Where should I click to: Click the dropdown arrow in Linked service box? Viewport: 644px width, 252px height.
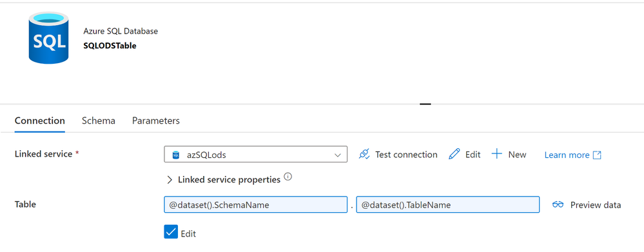click(x=338, y=155)
